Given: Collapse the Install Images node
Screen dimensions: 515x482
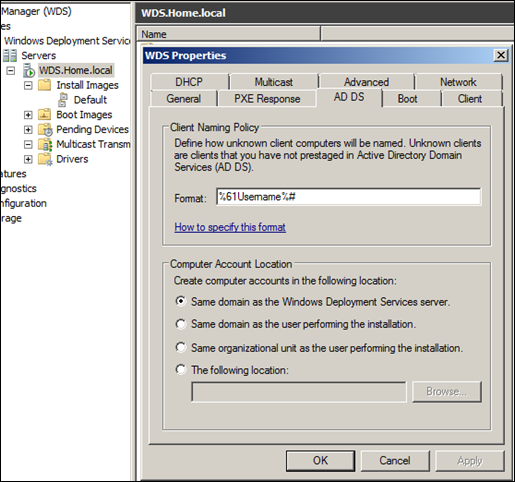Looking at the screenshot, I should click(x=28, y=85).
